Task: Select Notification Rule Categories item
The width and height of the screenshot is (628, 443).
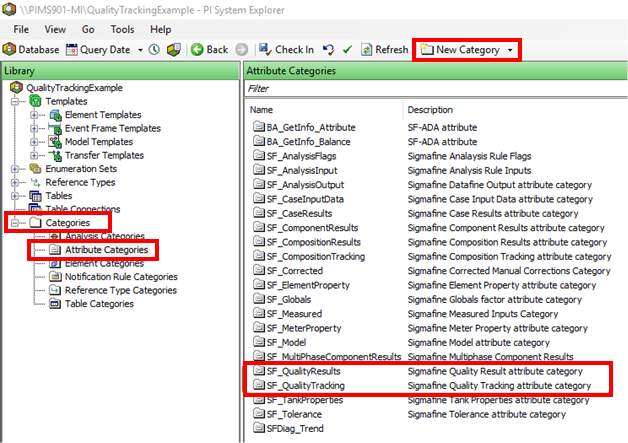Action: tap(121, 276)
